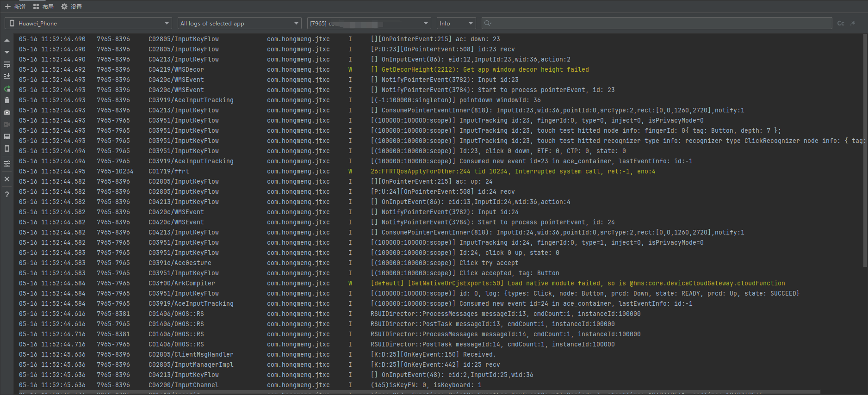Click the screen record video icon
This screenshot has width=868, height=395.
7,124
